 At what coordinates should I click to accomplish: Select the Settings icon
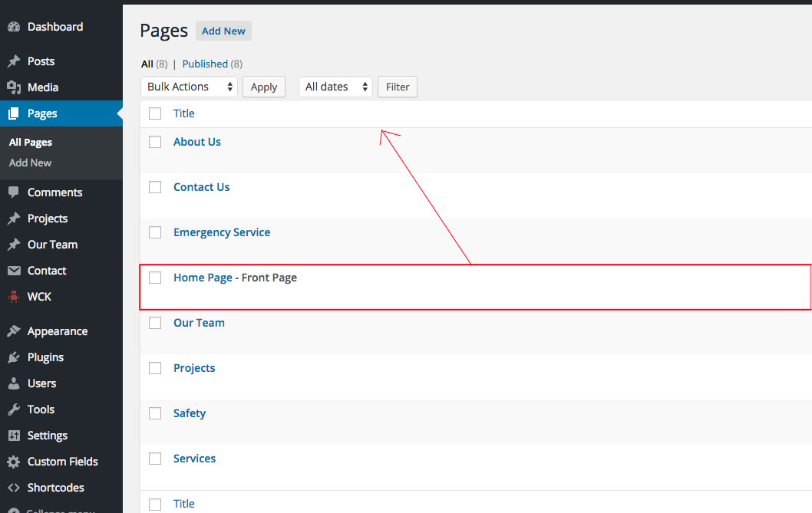point(15,435)
